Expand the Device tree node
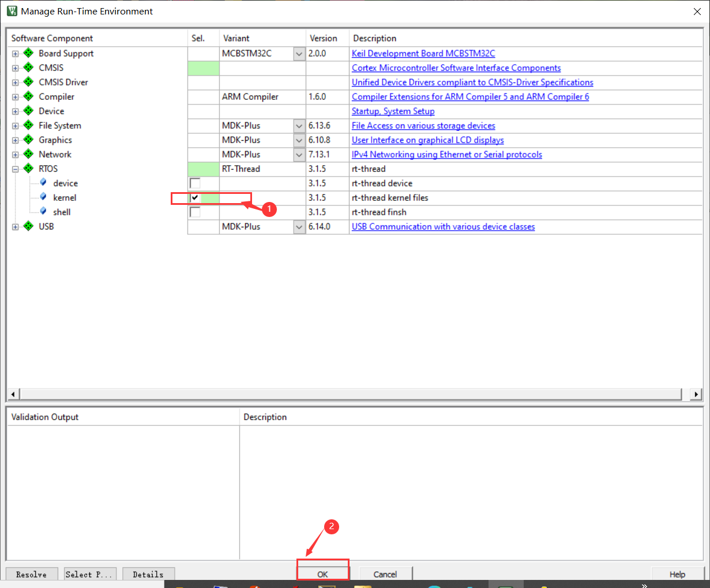Screen dimensions: 710x588 16,111
